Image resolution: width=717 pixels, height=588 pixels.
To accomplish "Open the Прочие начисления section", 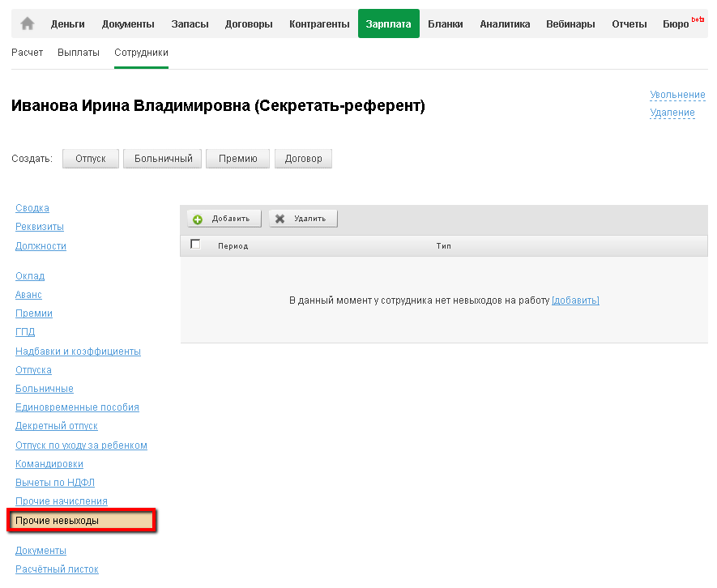I will [62, 501].
